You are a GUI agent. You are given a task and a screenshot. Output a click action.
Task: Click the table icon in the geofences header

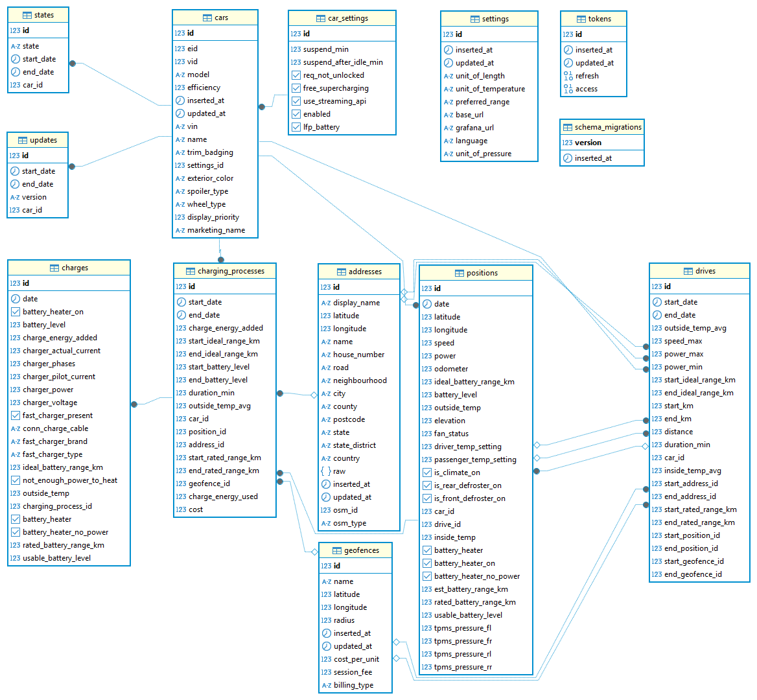(337, 551)
